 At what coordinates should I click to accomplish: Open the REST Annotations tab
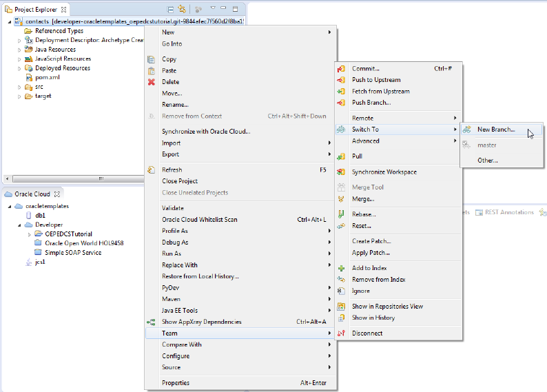pyautogui.click(x=505, y=212)
